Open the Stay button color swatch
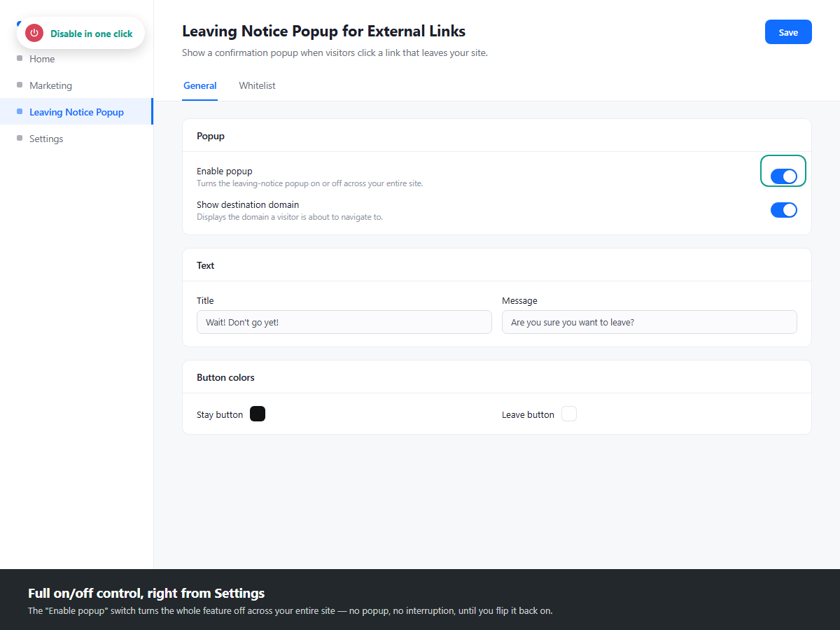The height and width of the screenshot is (630, 840). (258, 414)
